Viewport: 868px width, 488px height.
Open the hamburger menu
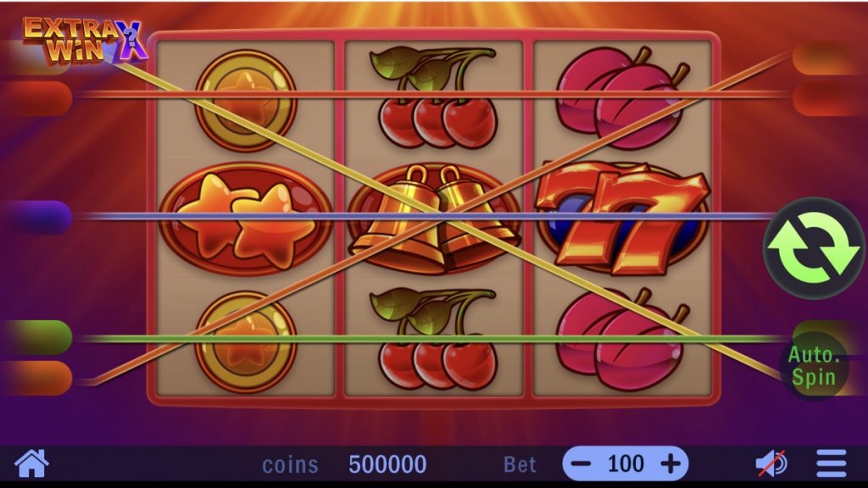tap(832, 463)
